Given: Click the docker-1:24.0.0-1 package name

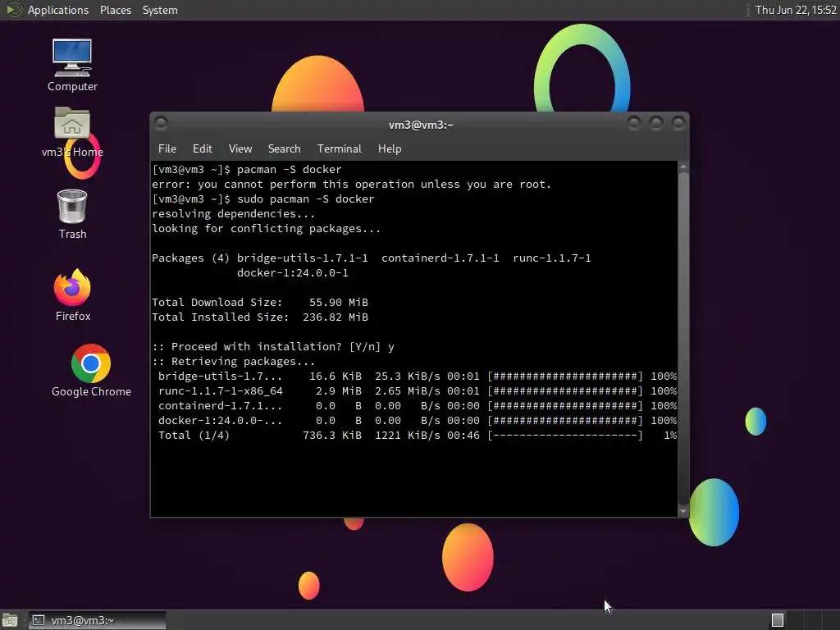Looking at the screenshot, I should tap(293, 272).
